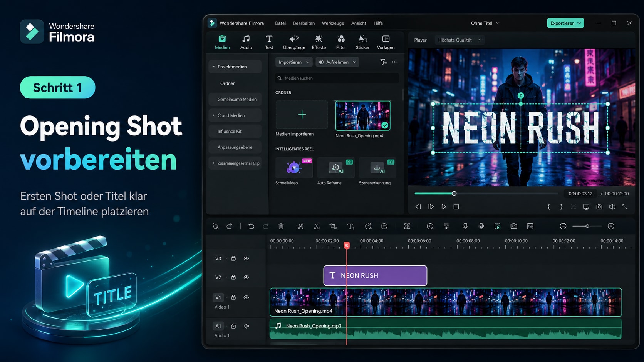644x362 pixels.
Task: Launch the Schnellvideo smart reel tool
Action: tap(294, 168)
